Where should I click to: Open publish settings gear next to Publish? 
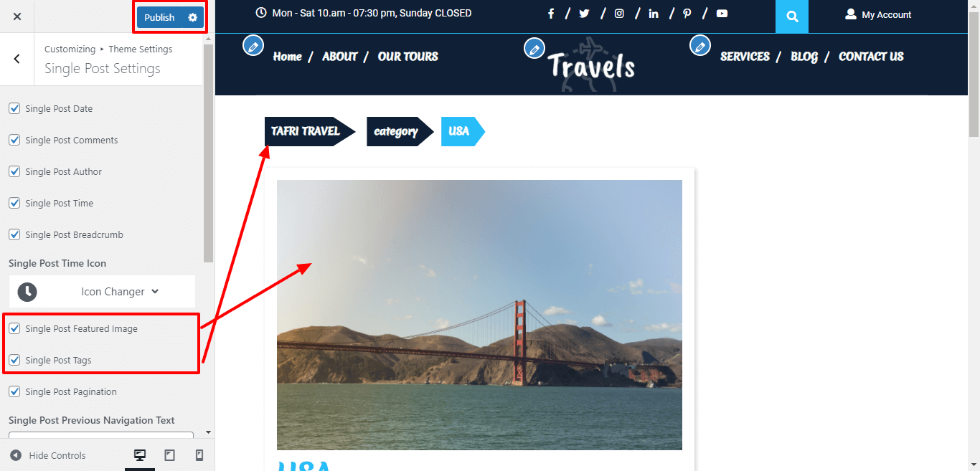tap(192, 17)
